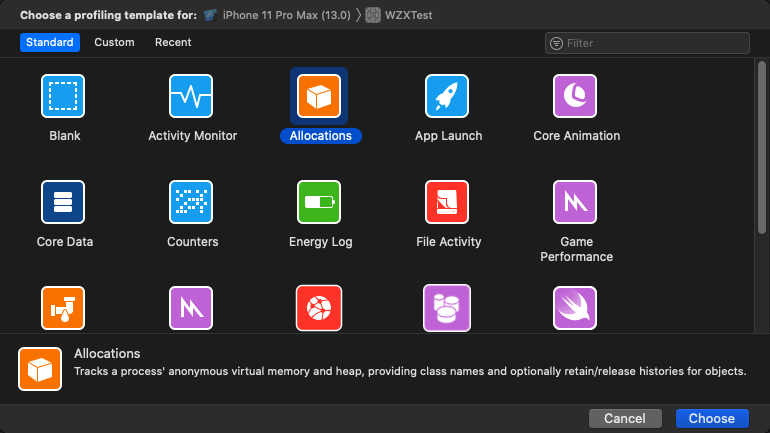Click the iPhone 11 Pro Max device icon

coord(211,15)
